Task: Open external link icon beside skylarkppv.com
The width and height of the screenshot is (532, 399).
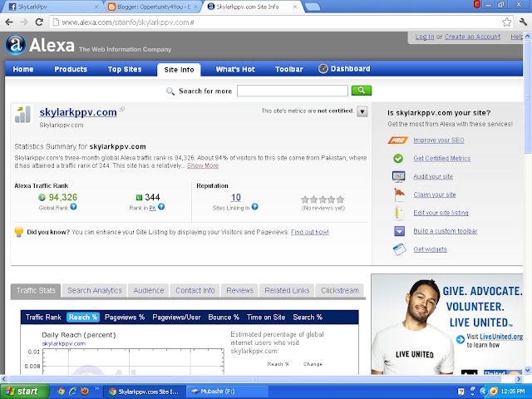Action: (x=122, y=109)
